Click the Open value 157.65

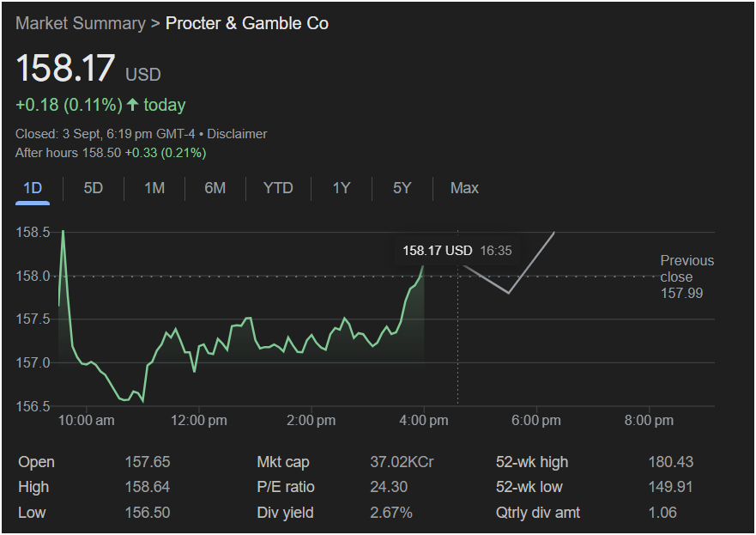click(x=148, y=462)
